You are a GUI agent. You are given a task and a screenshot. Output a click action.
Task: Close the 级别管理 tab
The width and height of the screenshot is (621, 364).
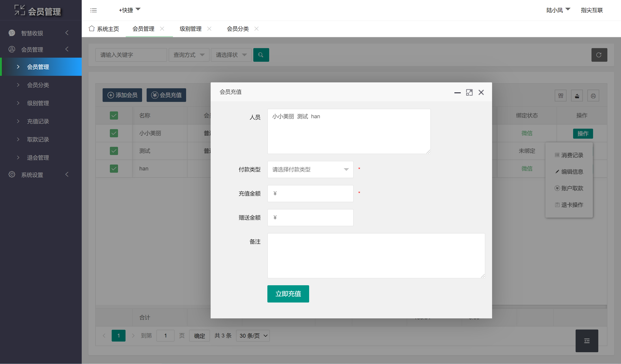[x=209, y=29]
